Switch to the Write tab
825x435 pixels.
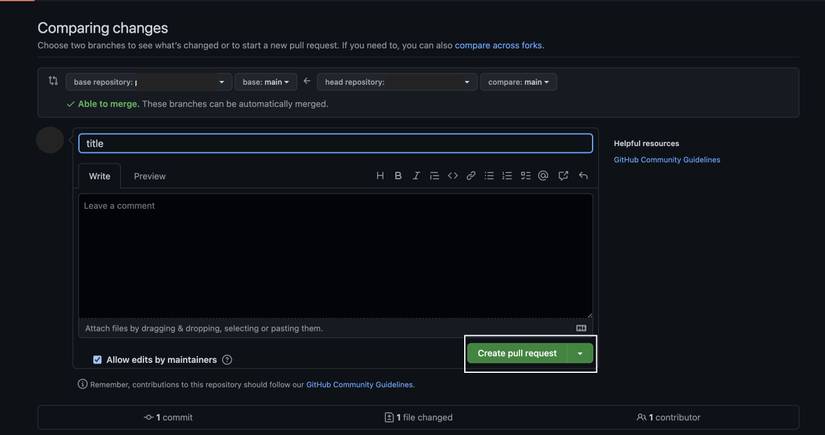(x=99, y=176)
